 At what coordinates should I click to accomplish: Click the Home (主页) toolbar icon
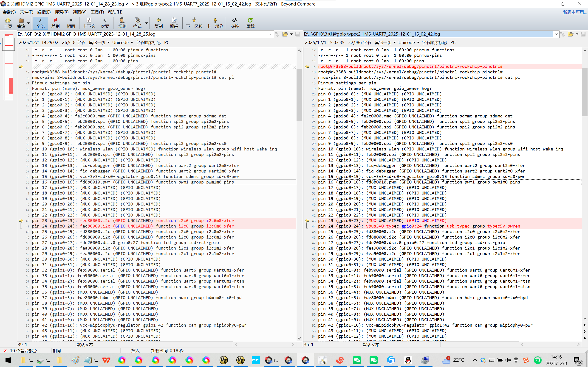[8, 23]
